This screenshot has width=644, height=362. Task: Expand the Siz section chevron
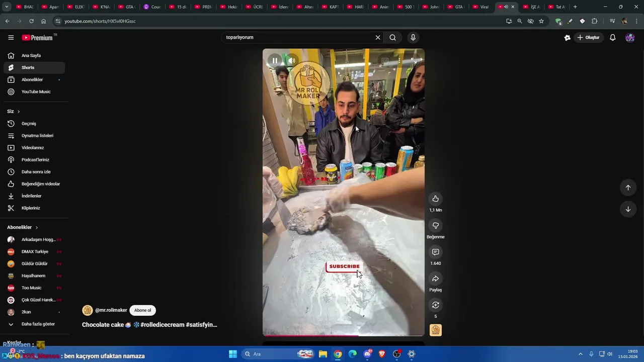coord(19,112)
